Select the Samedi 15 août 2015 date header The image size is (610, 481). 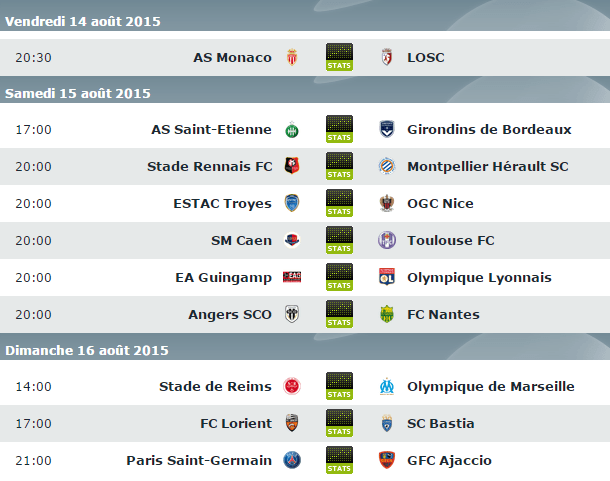(78, 93)
